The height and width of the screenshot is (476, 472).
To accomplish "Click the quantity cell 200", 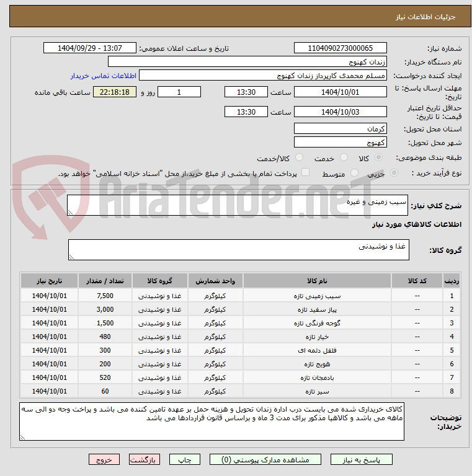I will pos(105,364).
